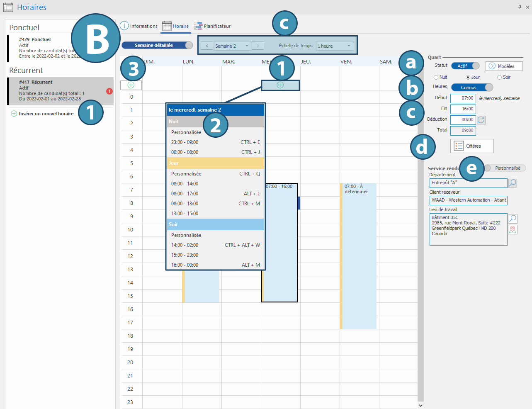Toggle the Statut Actif switch
Image resolution: width=532 pixels, height=409 pixels.
pos(465,66)
